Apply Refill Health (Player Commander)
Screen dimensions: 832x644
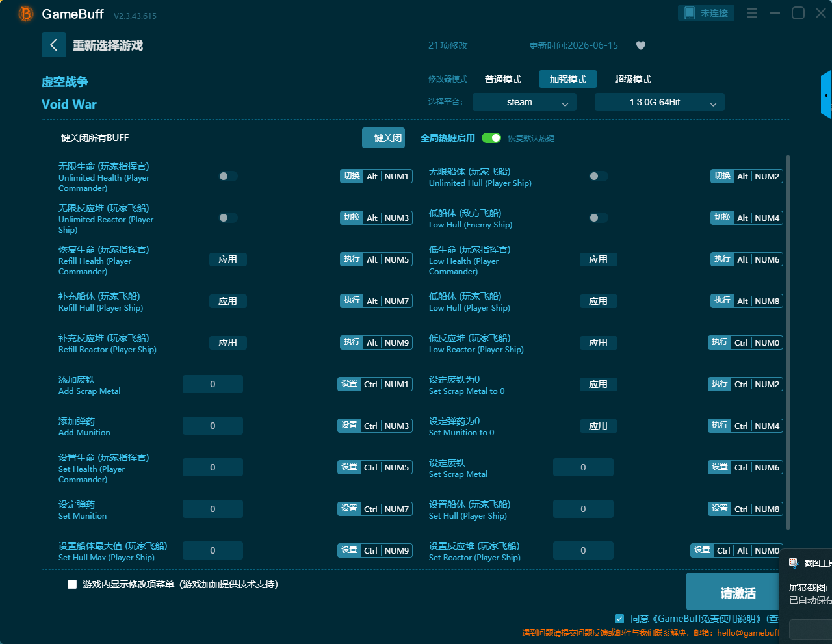228,259
